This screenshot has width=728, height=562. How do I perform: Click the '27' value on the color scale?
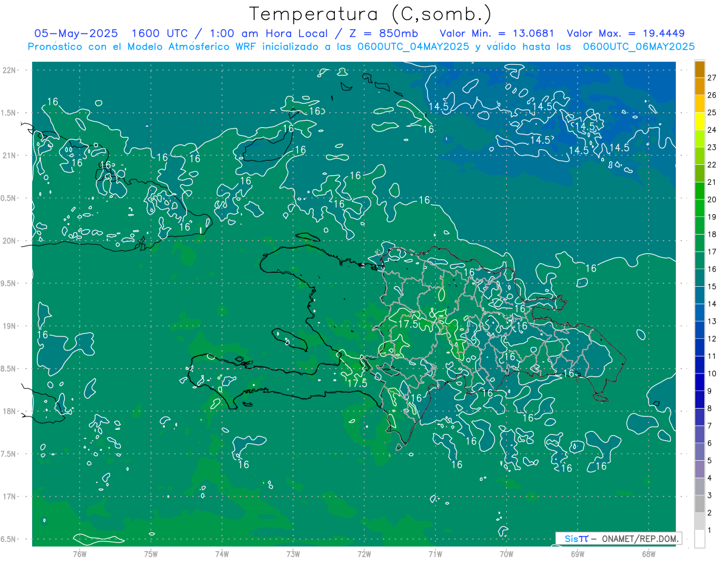tap(712, 78)
